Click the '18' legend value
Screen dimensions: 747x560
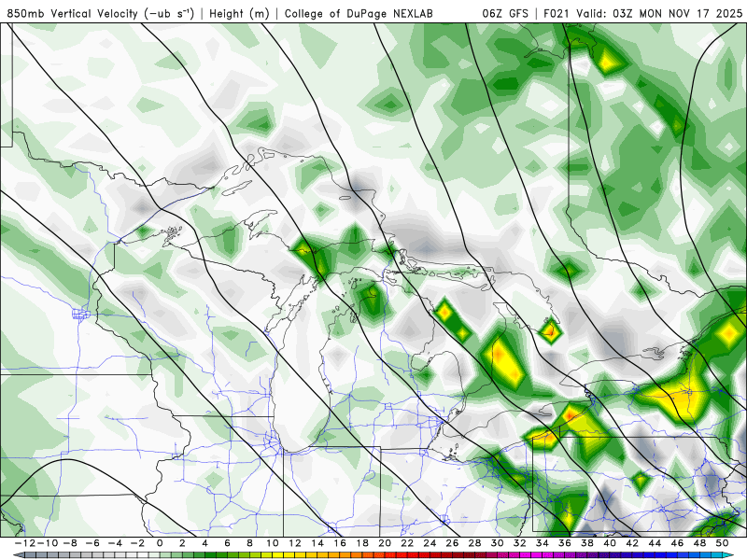tap(362, 543)
